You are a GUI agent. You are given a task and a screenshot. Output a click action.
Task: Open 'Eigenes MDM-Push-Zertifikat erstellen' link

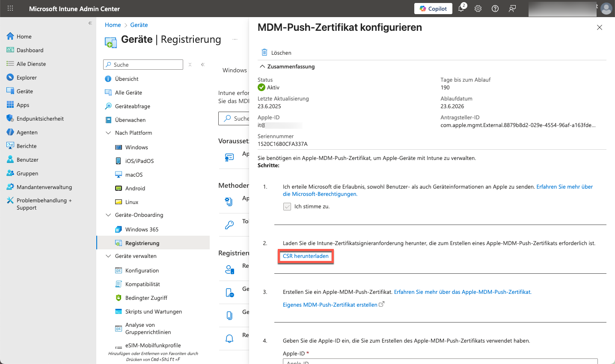[330, 305]
